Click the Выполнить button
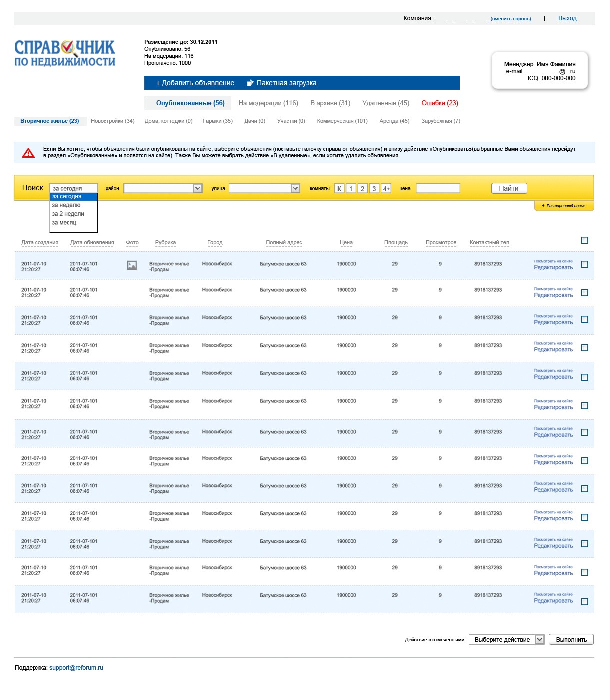 571,639
